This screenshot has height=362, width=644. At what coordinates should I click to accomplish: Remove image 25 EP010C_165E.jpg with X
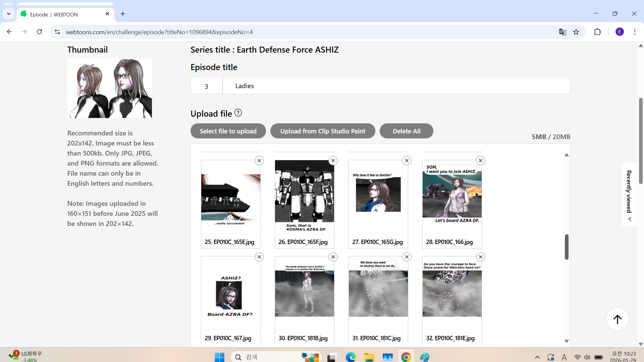[x=259, y=161]
